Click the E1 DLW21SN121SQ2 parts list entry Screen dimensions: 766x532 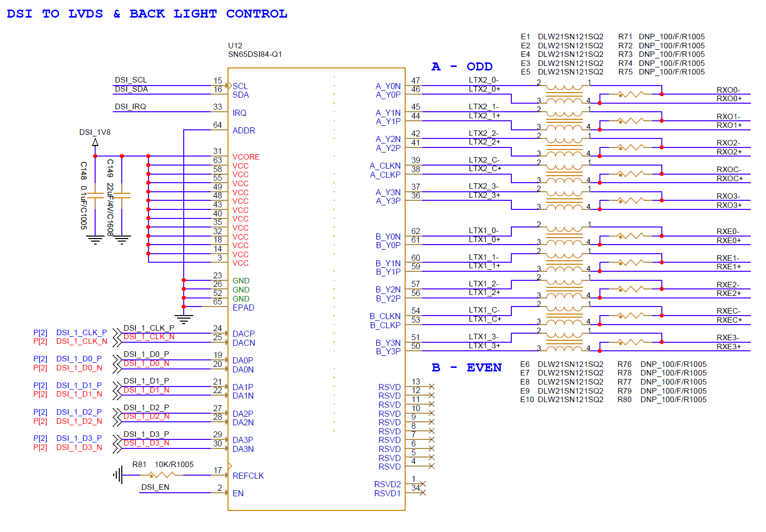pyautogui.click(x=562, y=37)
